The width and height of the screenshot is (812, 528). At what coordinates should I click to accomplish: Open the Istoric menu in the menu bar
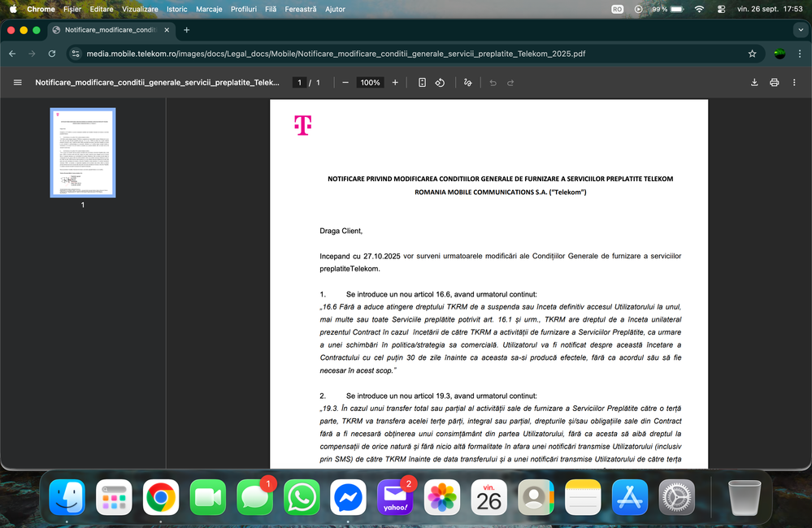176,9
